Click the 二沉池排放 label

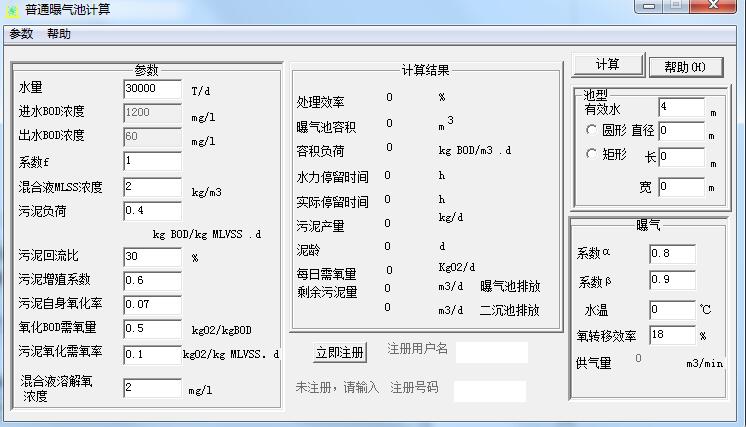tap(509, 311)
